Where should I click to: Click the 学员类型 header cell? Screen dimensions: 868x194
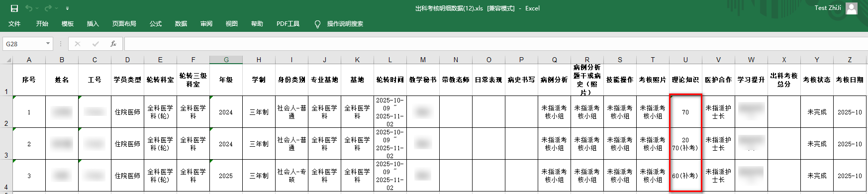coord(127,80)
